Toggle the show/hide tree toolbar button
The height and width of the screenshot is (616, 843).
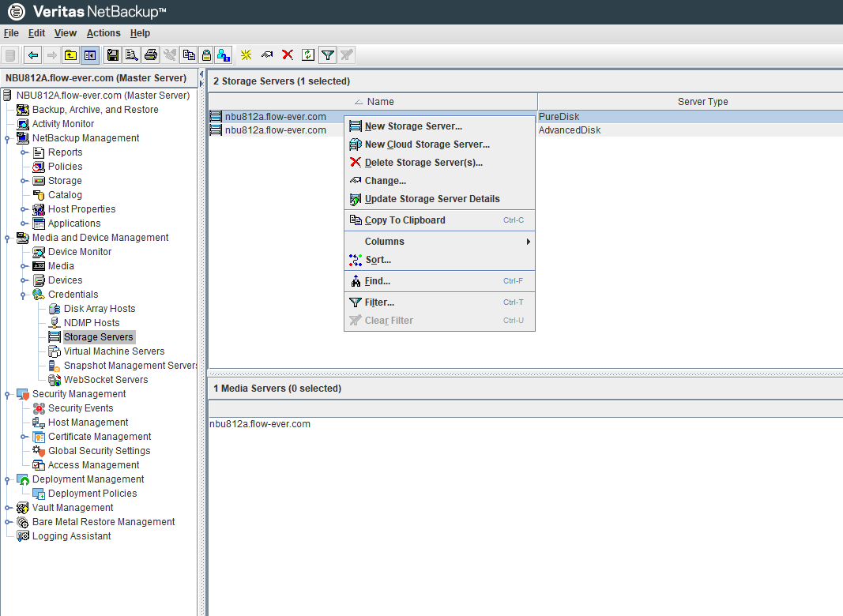pos(90,54)
